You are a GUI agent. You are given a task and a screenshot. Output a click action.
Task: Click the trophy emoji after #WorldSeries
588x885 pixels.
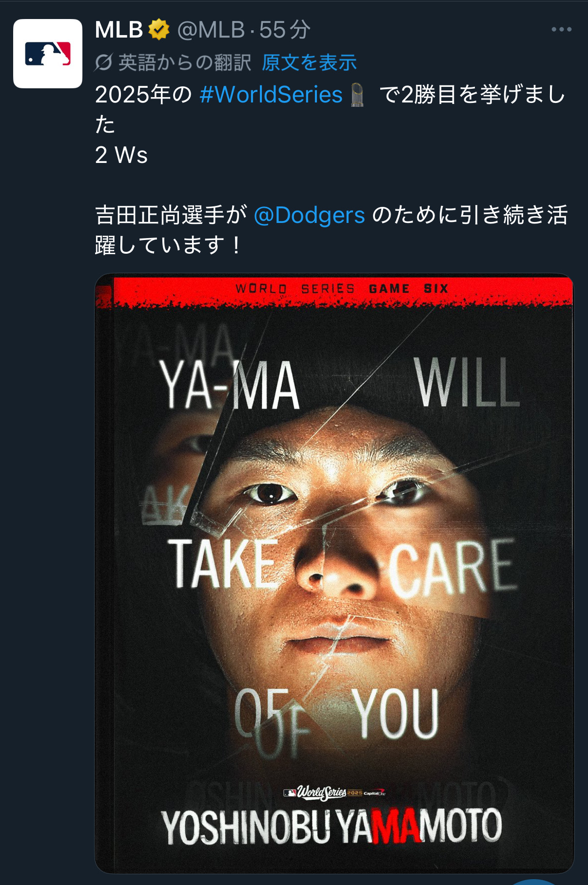358,95
